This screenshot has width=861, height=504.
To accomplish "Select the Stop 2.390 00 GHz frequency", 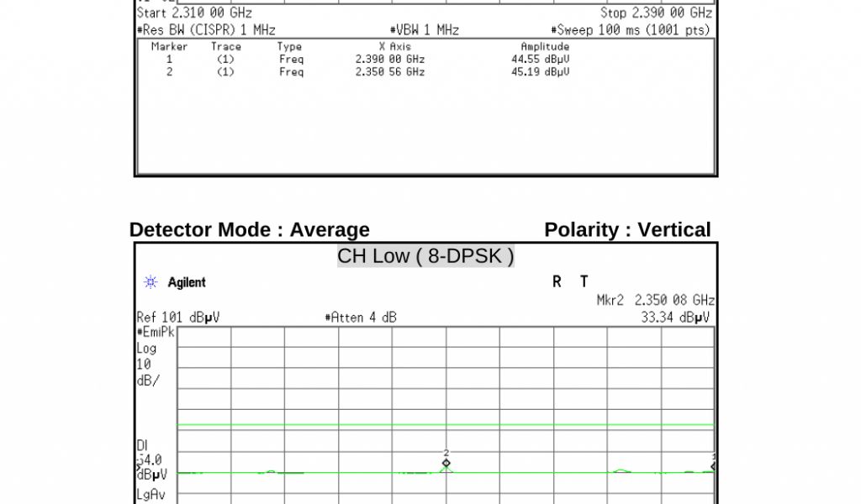I will [x=656, y=13].
